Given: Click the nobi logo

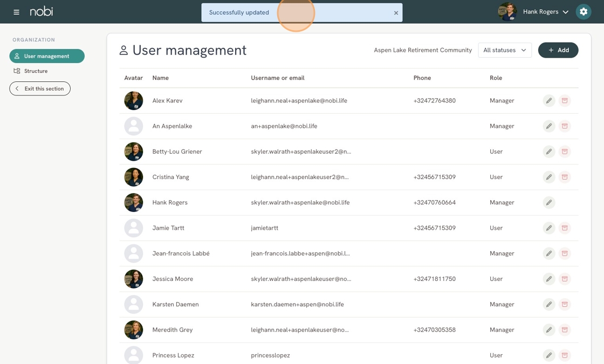Looking at the screenshot, I should pyautogui.click(x=41, y=11).
